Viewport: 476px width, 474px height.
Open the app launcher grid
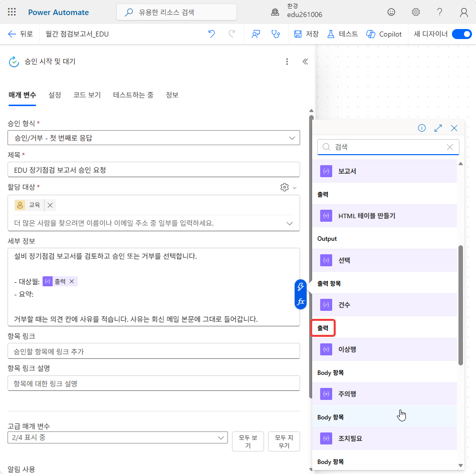coord(12,12)
